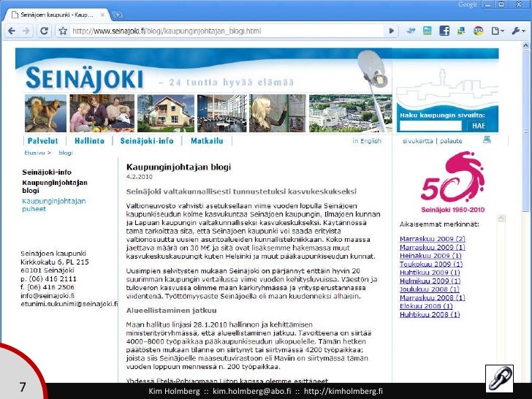Go back with the browser back arrow
532x399 pixels.
[x=12, y=31]
